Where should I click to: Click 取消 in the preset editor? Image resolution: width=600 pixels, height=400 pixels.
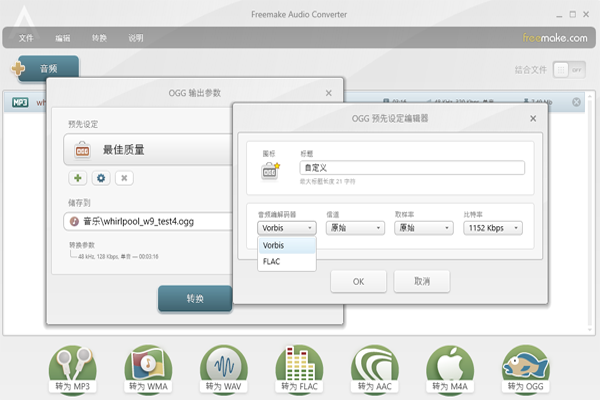pos(422,282)
